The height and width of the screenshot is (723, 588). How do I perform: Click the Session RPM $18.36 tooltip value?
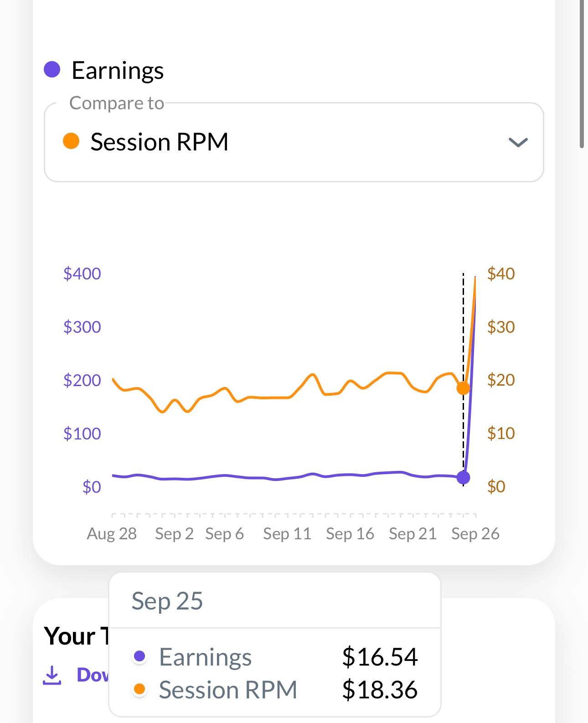pos(380,689)
